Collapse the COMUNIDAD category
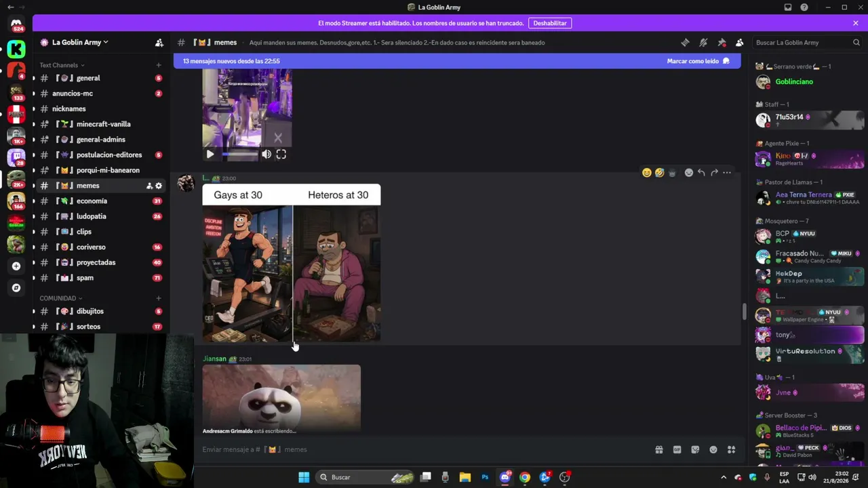This screenshot has height=488, width=868. click(x=61, y=298)
